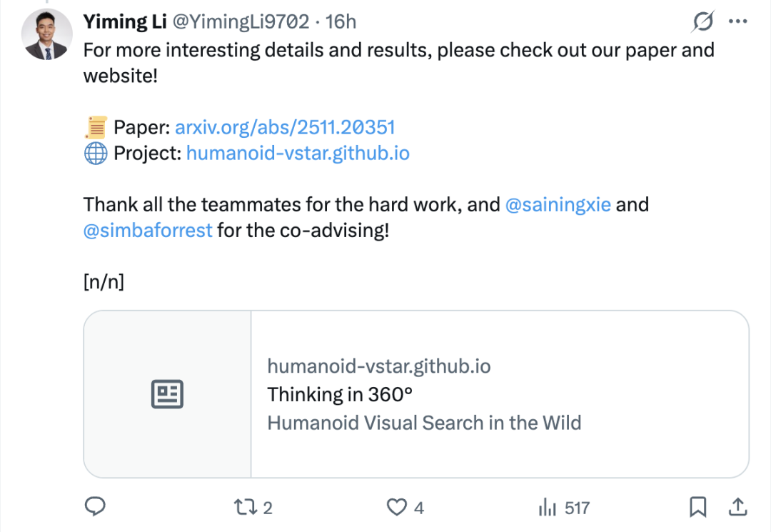
Task: Click the scroll emoji beside Paper
Action: point(96,128)
